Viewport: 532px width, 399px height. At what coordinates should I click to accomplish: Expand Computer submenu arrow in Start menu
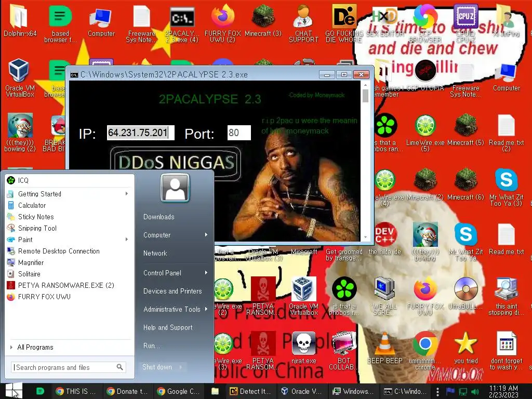click(x=206, y=235)
